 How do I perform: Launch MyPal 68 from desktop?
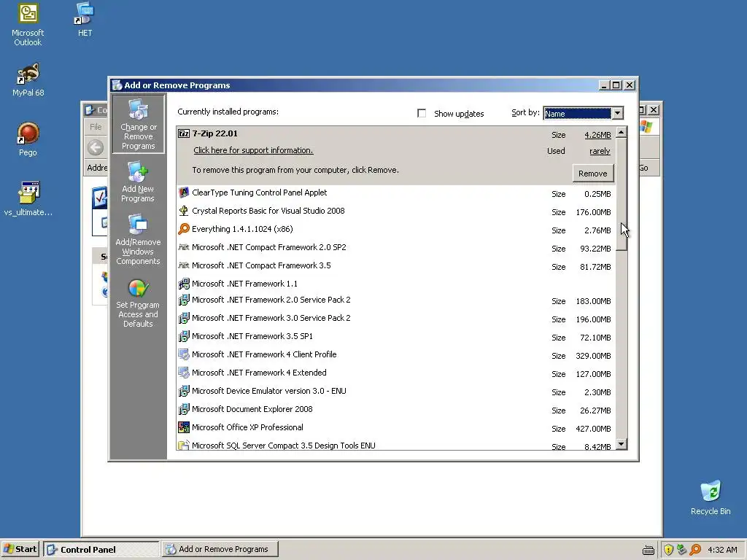pos(28,79)
